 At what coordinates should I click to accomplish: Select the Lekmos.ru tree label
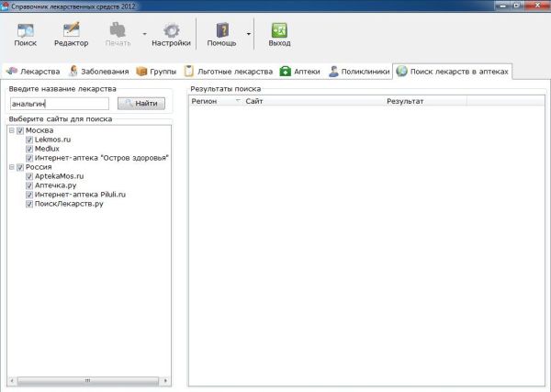52,140
